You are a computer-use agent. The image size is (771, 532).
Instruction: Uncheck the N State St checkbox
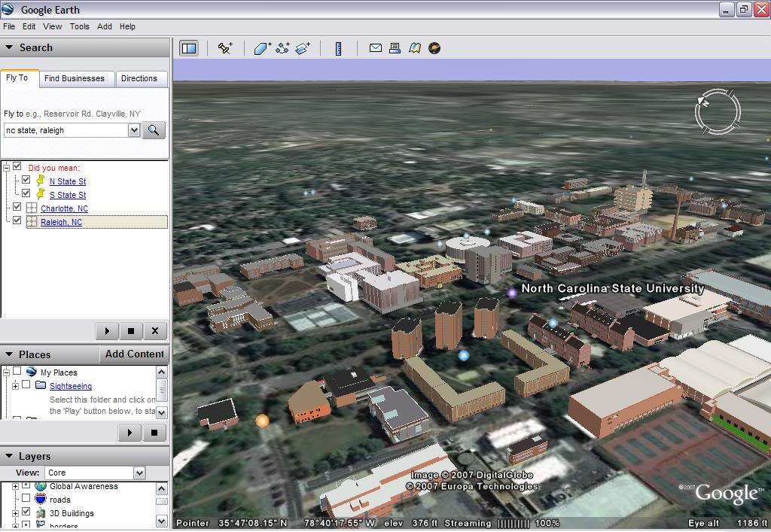coord(26,181)
